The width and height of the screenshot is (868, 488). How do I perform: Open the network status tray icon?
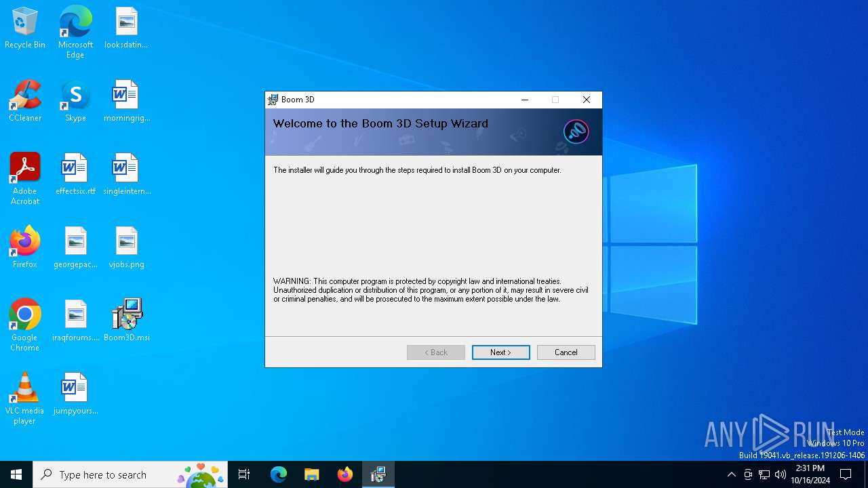pyautogui.click(x=764, y=474)
